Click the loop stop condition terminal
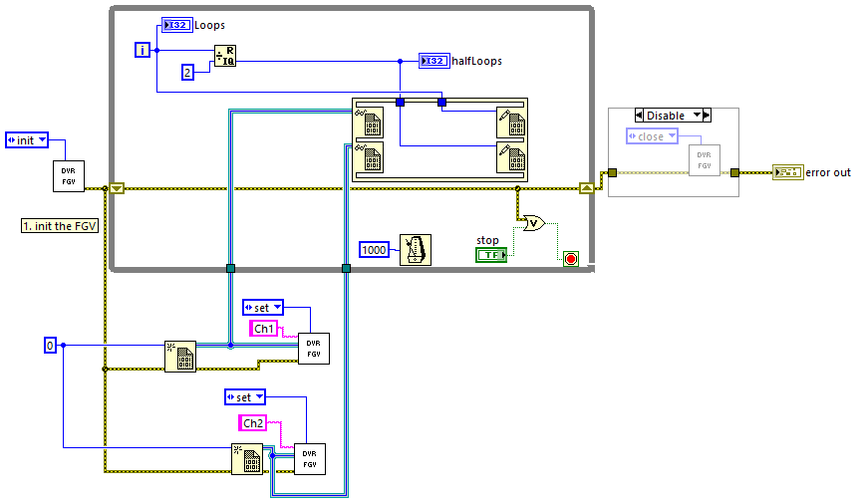Image resolution: width=858 pixels, height=504 pixels. point(571,259)
